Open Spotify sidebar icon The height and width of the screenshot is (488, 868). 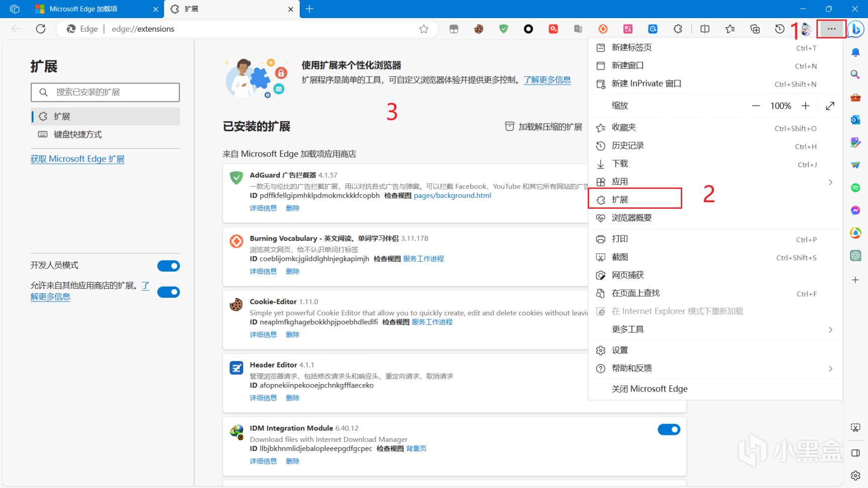tap(855, 188)
